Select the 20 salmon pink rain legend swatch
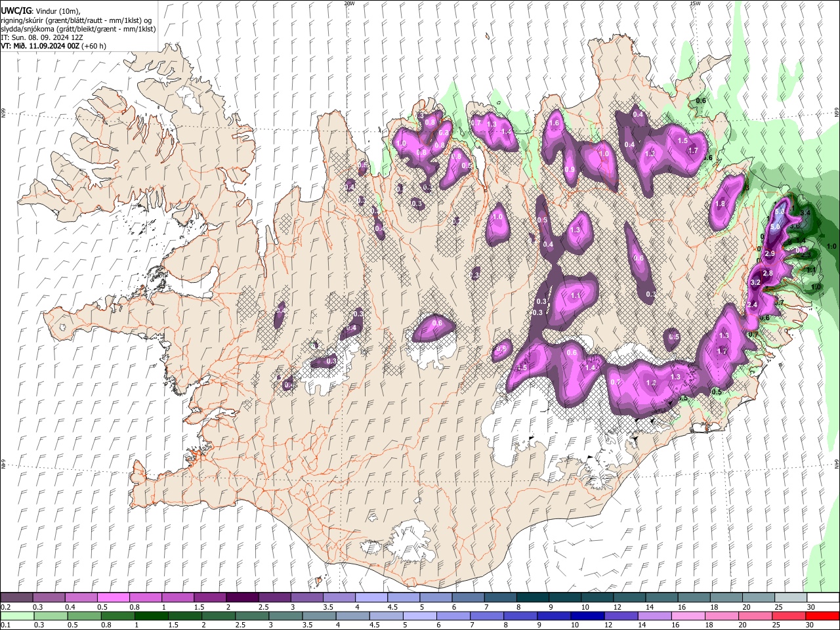The height and width of the screenshot is (630, 840). [755, 616]
